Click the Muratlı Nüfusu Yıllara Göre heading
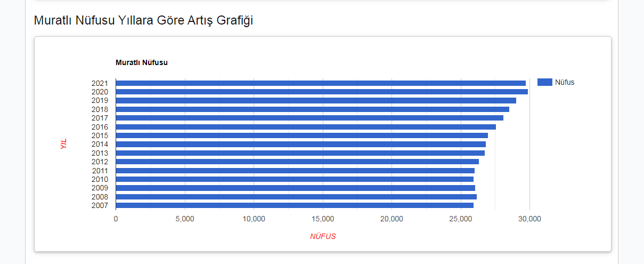Viewport: 644px width, 264px height. [x=143, y=21]
